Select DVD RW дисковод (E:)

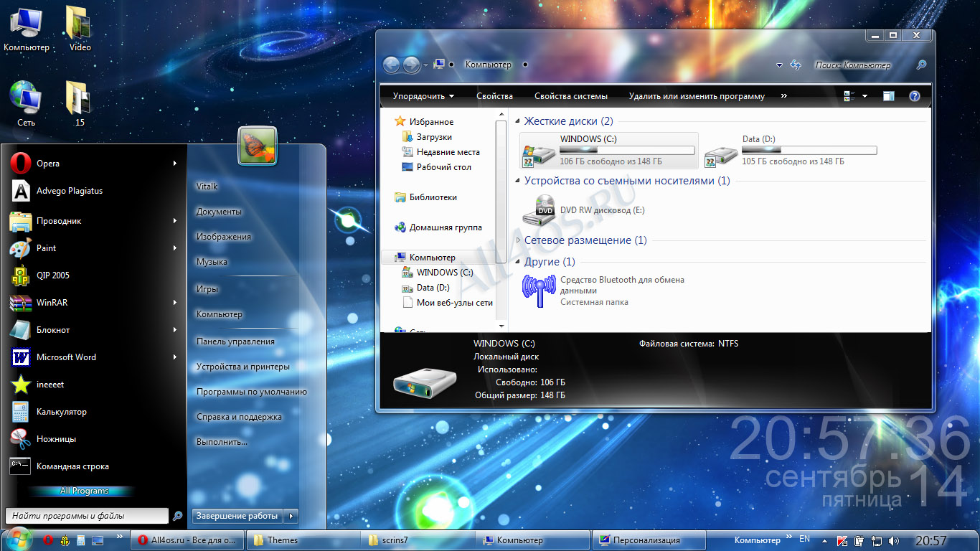coord(585,210)
